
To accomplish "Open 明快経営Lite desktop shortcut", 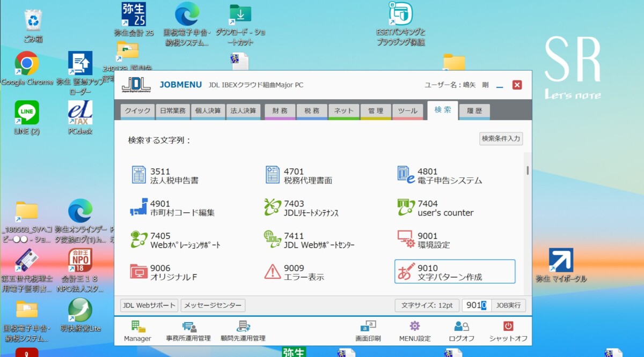I will [x=80, y=315].
